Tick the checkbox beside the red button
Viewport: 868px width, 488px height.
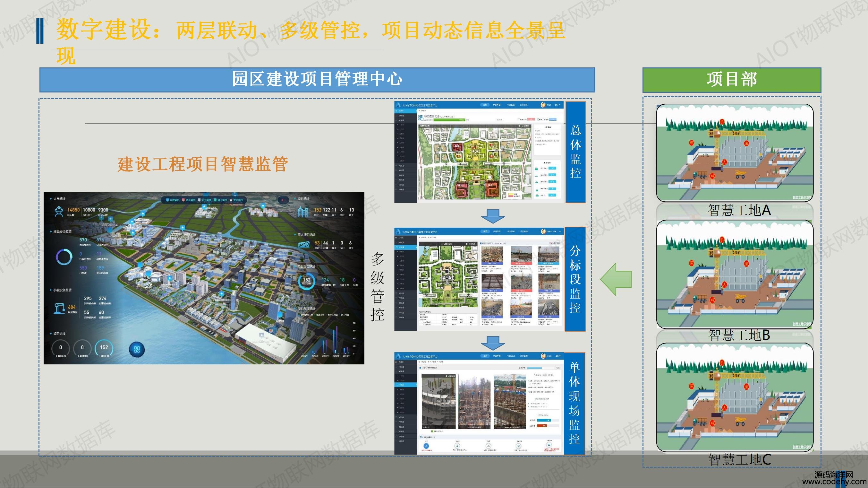click(519, 119)
